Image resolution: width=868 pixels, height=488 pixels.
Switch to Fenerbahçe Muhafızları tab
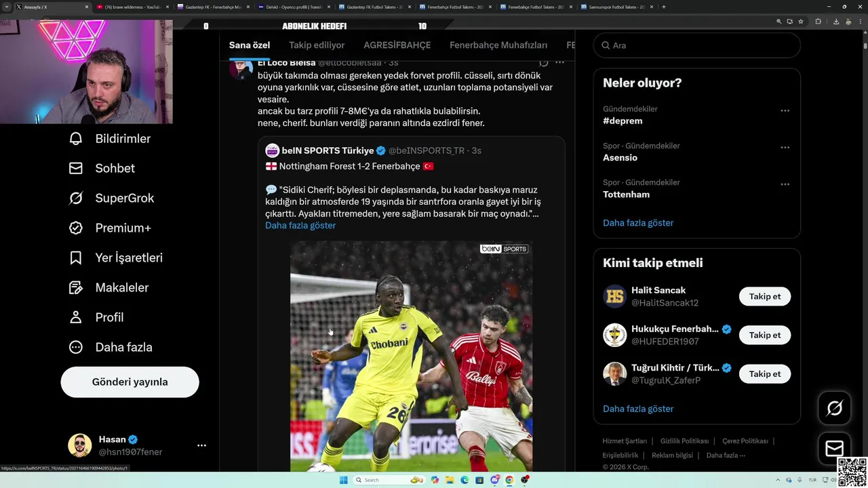498,45
